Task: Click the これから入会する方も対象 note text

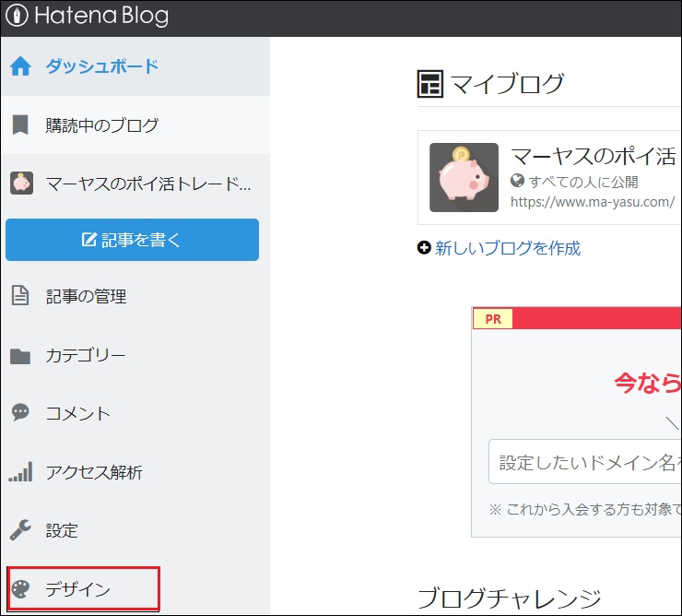Action: pyautogui.click(x=585, y=509)
